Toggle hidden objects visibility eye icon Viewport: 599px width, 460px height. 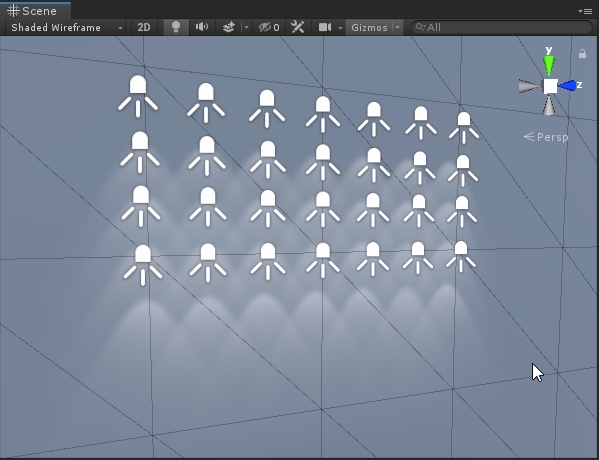[x=269, y=28]
